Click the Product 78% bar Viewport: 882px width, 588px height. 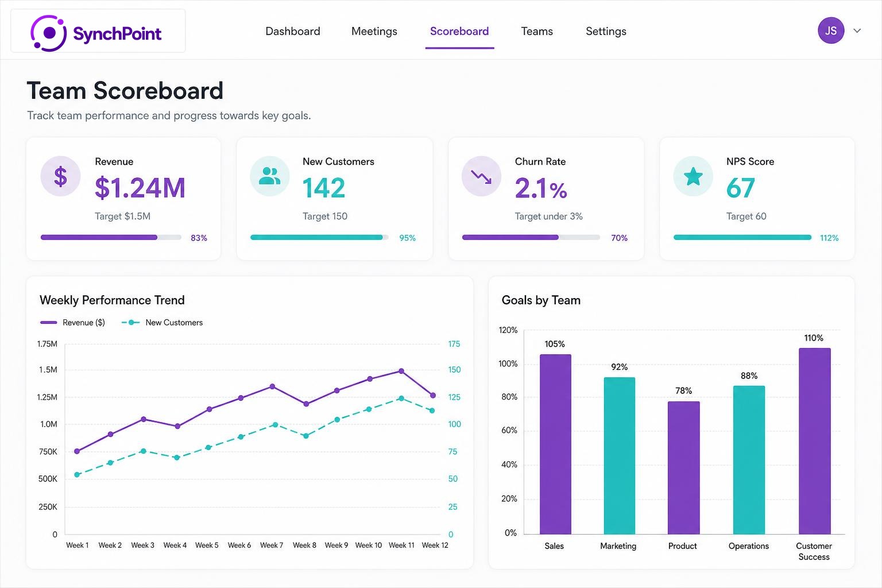tap(683, 468)
